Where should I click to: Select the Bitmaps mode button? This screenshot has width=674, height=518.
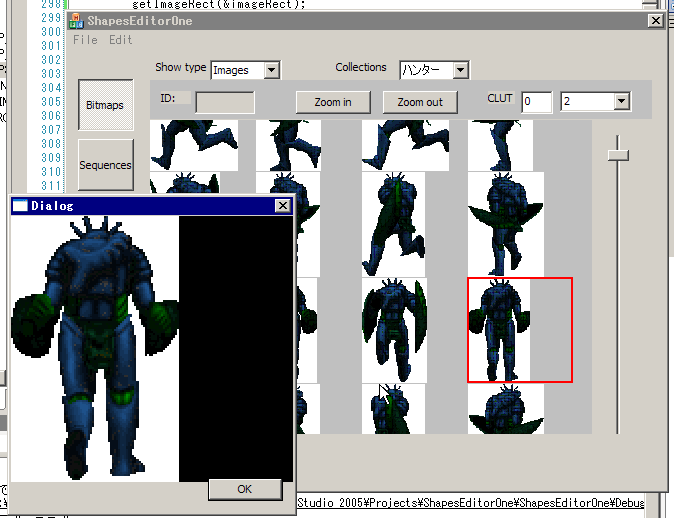point(106,105)
